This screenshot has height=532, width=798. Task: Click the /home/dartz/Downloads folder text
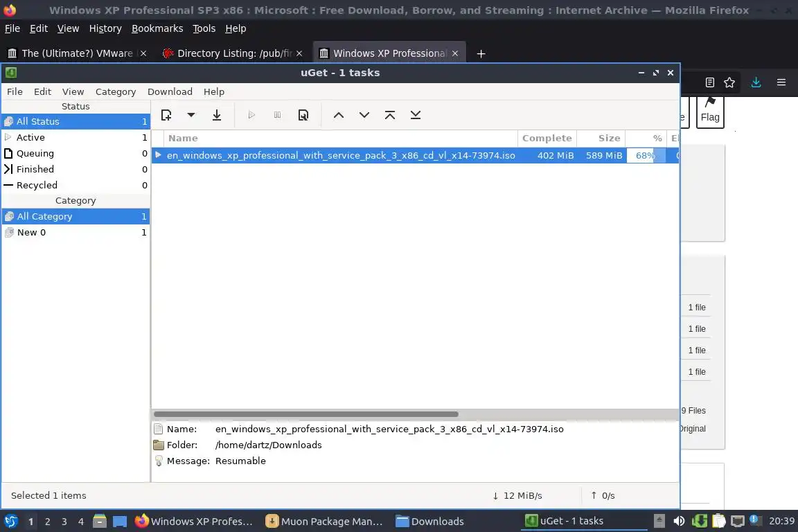[268, 445]
